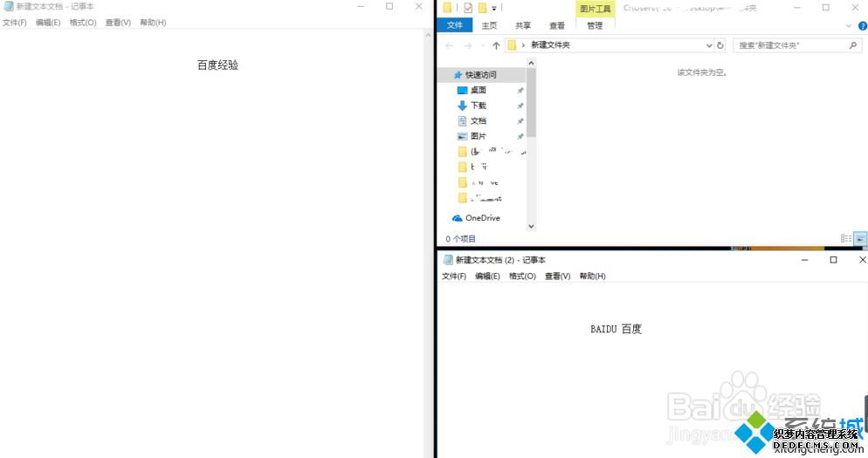Click folder icon in address bar
The image size is (868, 458).
click(x=512, y=45)
